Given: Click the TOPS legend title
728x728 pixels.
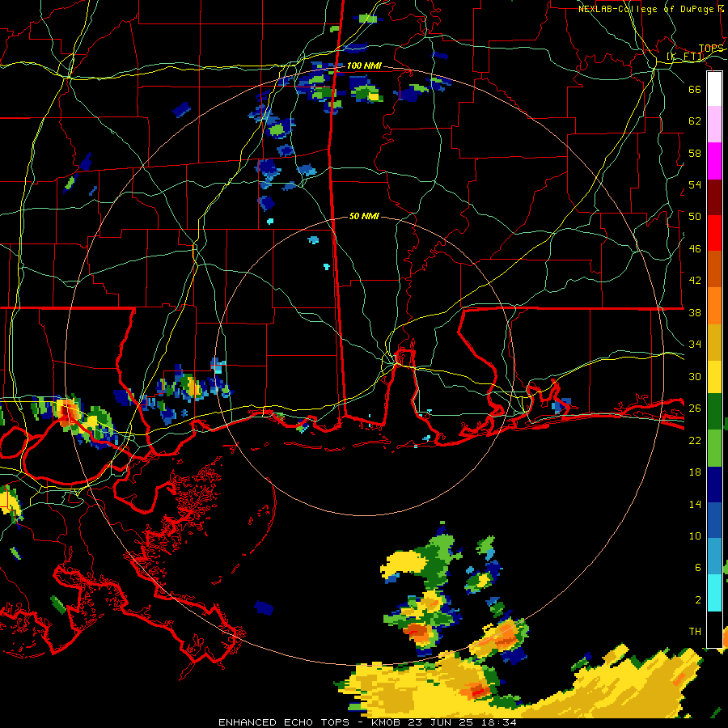Looking at the screenshot, I should click(711, 49).
